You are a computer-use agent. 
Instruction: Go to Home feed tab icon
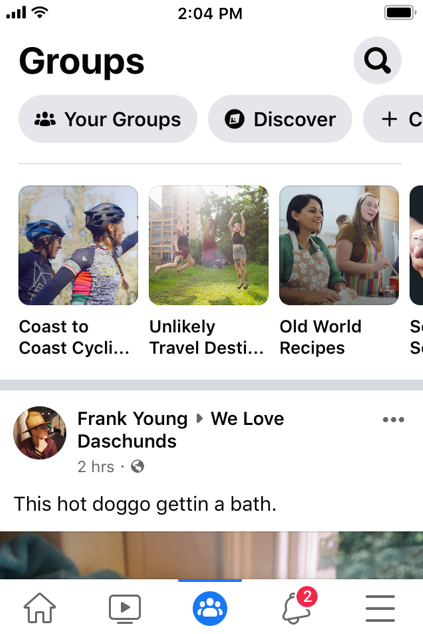(x=39, y=607)
